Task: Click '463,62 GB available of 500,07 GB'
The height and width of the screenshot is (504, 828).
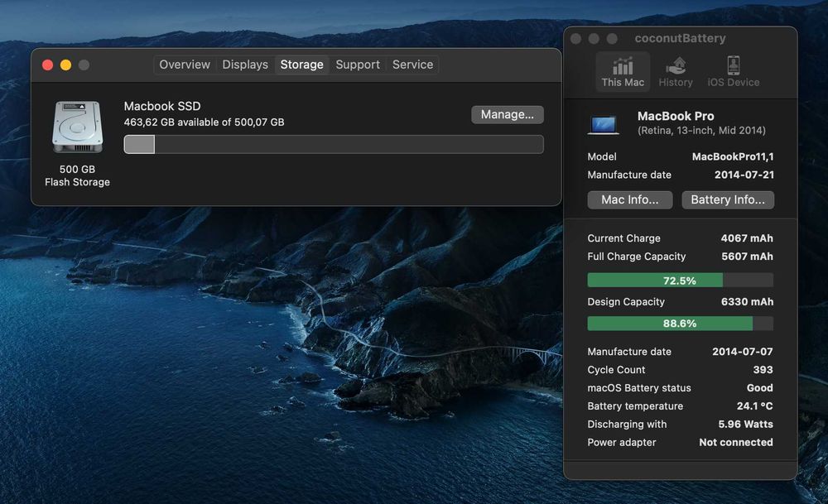Action: 204,122
